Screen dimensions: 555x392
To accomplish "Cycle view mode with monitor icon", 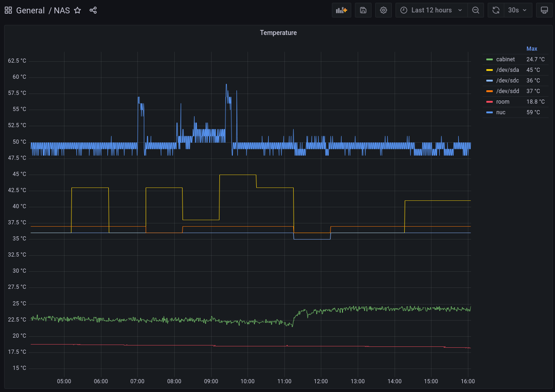I will [544, 10].
